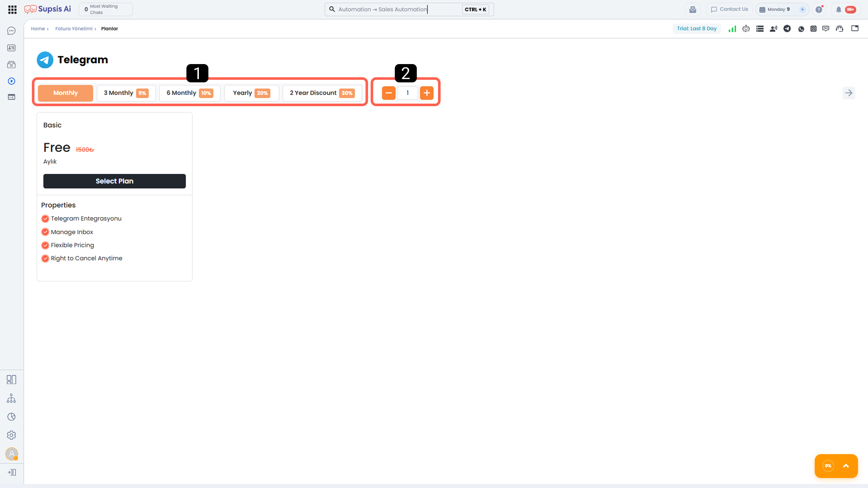868x488 pixels.
Task: Open the dashboard layout icon in sidebar
Action: coord(11,380)
